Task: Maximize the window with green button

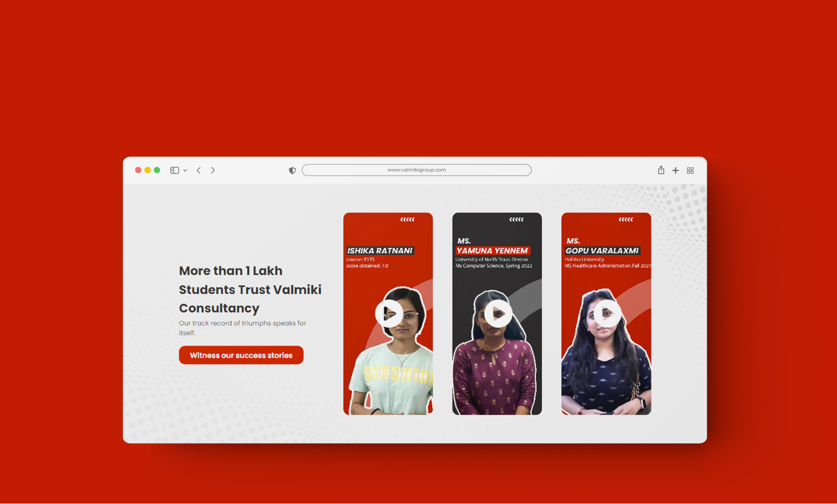Action: point(157,170)
